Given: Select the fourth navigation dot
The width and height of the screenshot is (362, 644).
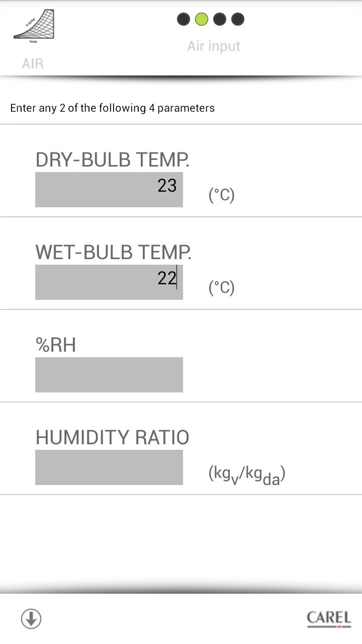Looking at the screenshot, I should click(238, 19).
